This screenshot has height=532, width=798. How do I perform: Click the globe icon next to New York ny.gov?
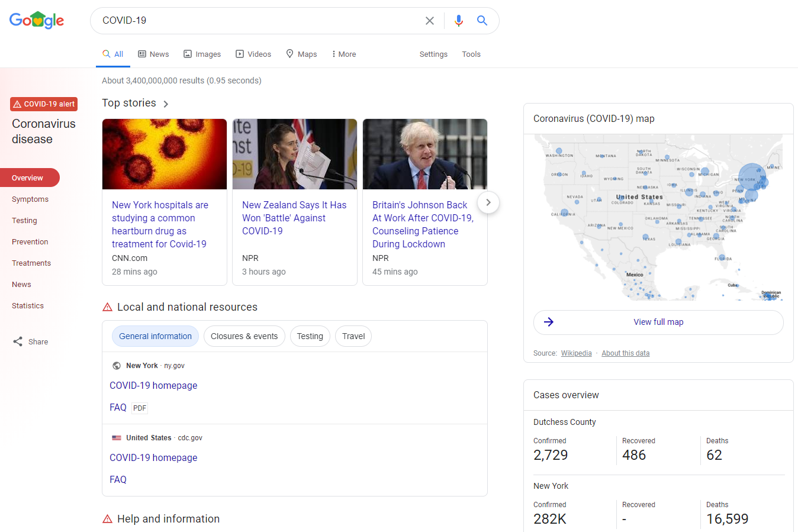117,366
